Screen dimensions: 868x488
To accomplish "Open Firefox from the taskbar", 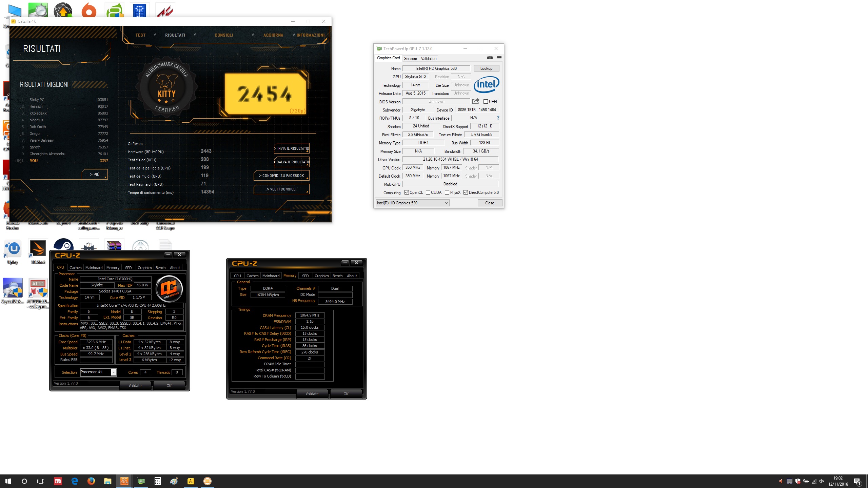I will [x=91, y=481].
